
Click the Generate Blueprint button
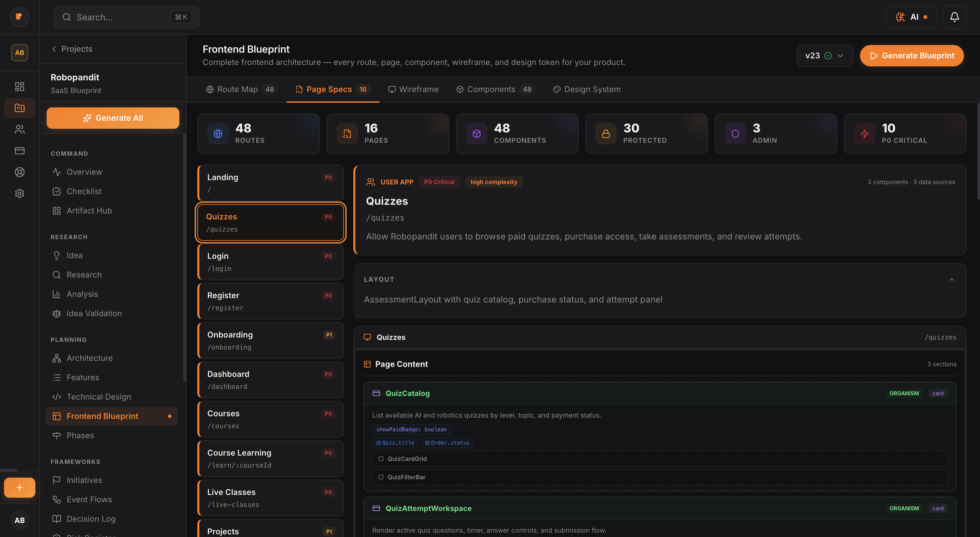pos(912,56)
